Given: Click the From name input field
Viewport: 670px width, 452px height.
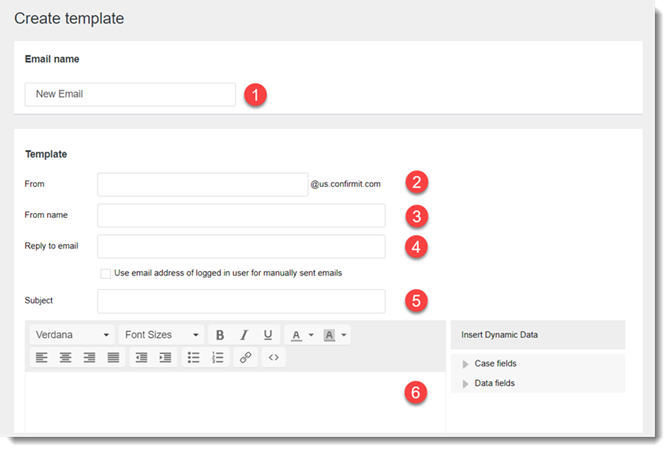Looking at the screenshot, I should (241, 215).
